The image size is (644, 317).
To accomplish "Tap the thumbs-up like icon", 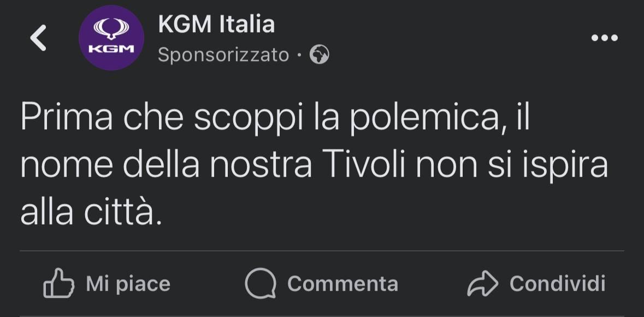I will [58, 284].
